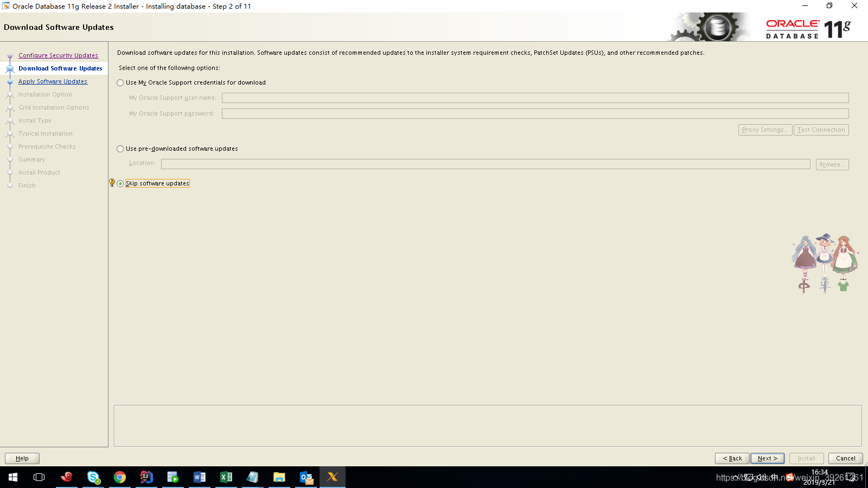Select 'Skip software updates' radio button
The width and height of the screenshot is (868, 488).
120,184
